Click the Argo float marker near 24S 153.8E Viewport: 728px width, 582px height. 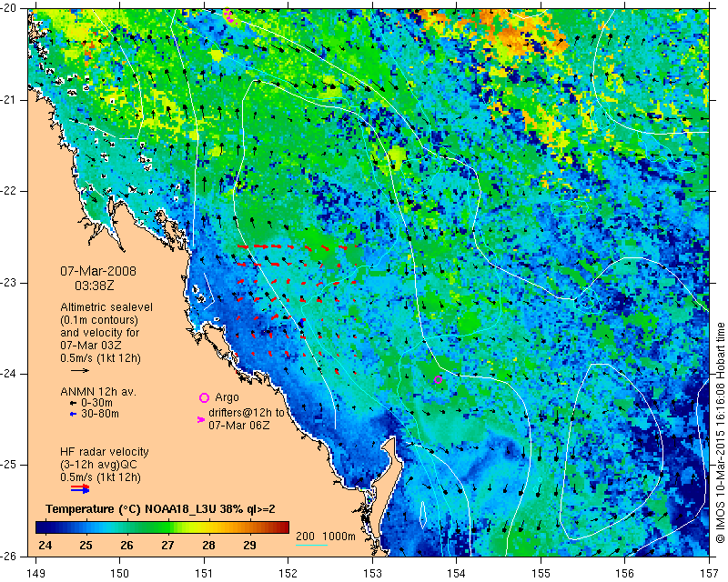pyautogui.click(x=438, y=379)
